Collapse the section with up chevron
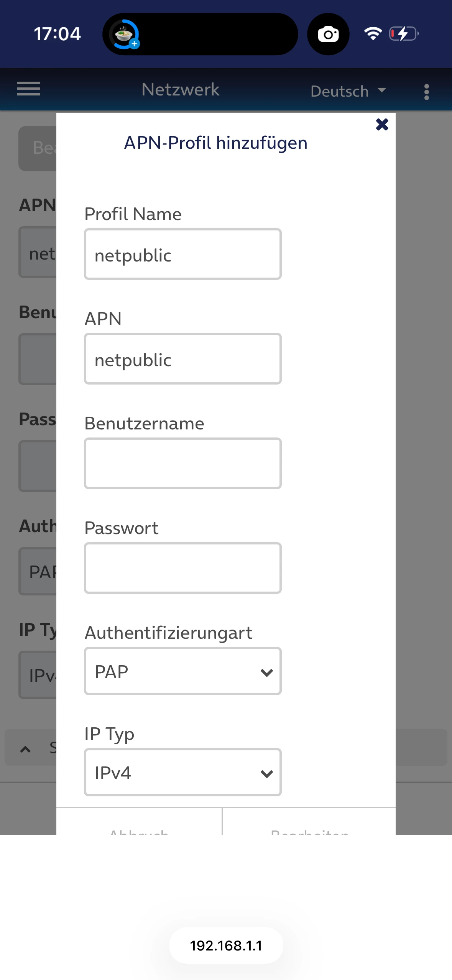 pyautogui.click(x=25, y=749)
